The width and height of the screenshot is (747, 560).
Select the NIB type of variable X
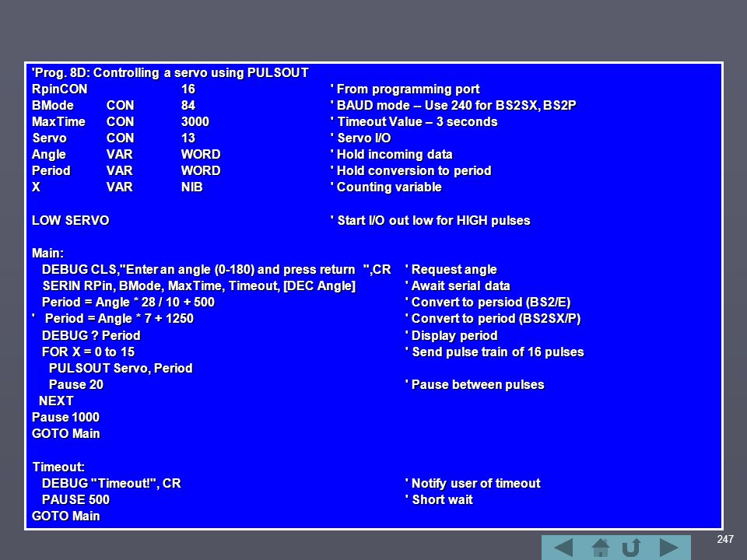191,187
